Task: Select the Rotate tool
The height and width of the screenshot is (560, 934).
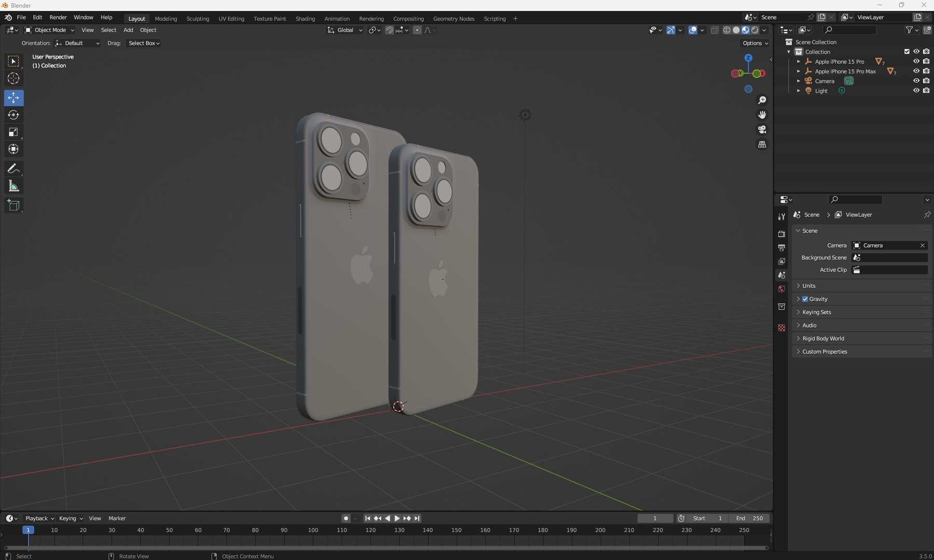Action: (13, 115)
